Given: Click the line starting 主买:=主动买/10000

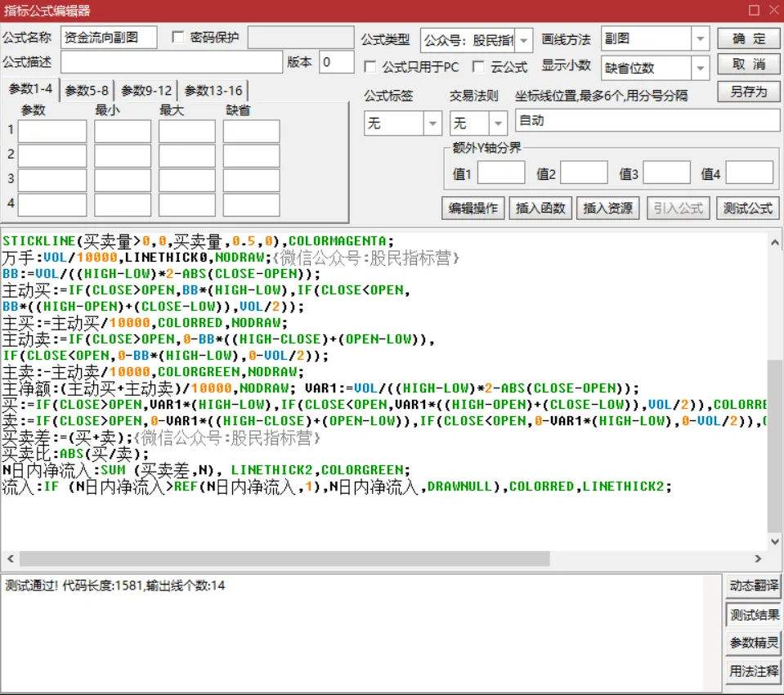Looking at the screenshot, I should (x=145, y=323).
